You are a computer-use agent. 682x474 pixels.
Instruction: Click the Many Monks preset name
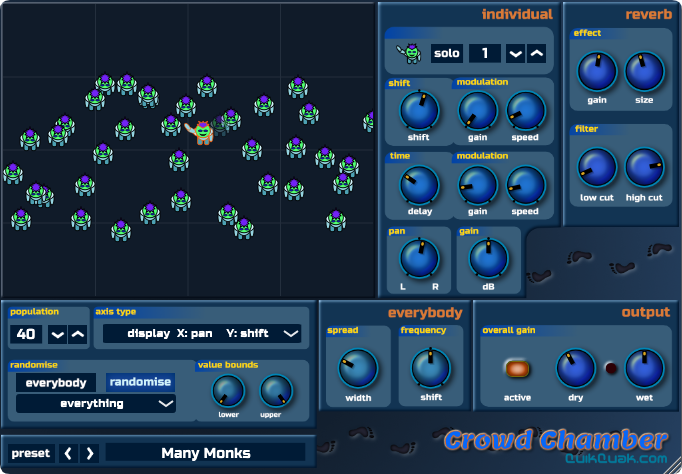206,453
